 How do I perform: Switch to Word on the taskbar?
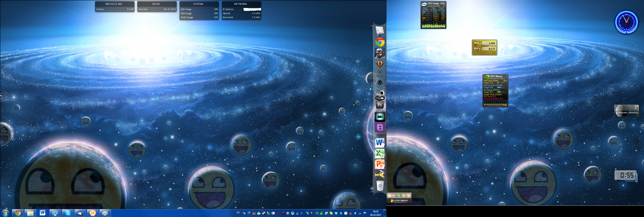click(x=43, y=213)
